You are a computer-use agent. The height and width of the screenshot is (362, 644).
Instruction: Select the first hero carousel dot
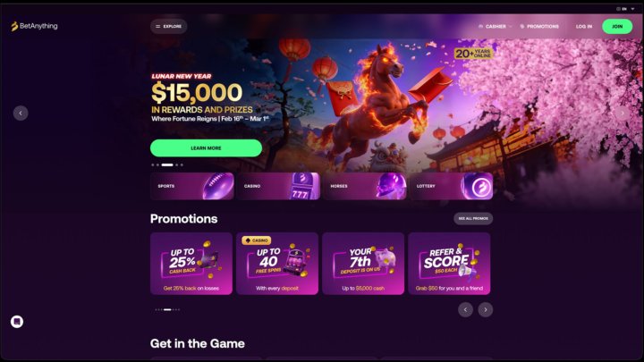pos(153,165)
